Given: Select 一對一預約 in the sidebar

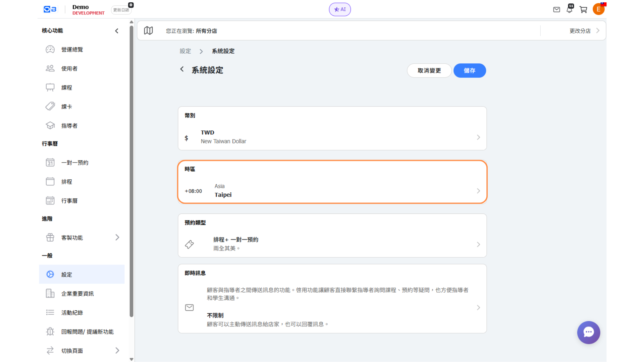Looking at the screenshot, I should click(x=74, y=163).
